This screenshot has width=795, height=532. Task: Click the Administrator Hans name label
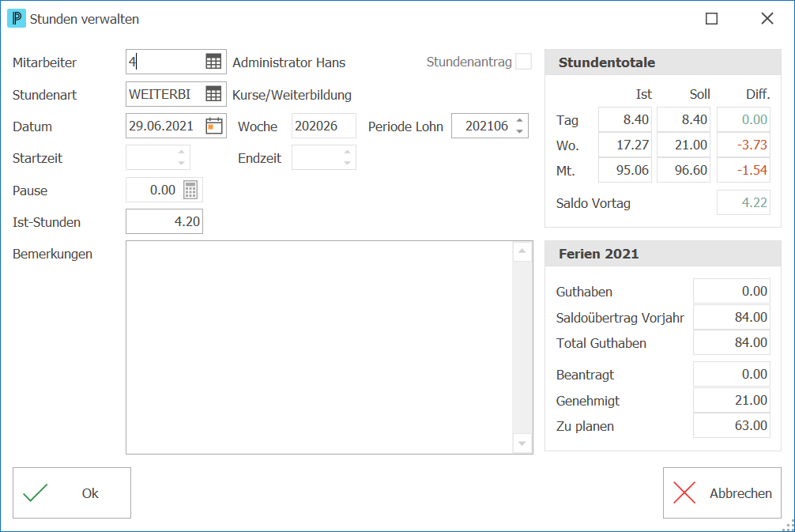pyautogui.click(x=289, y=62)
